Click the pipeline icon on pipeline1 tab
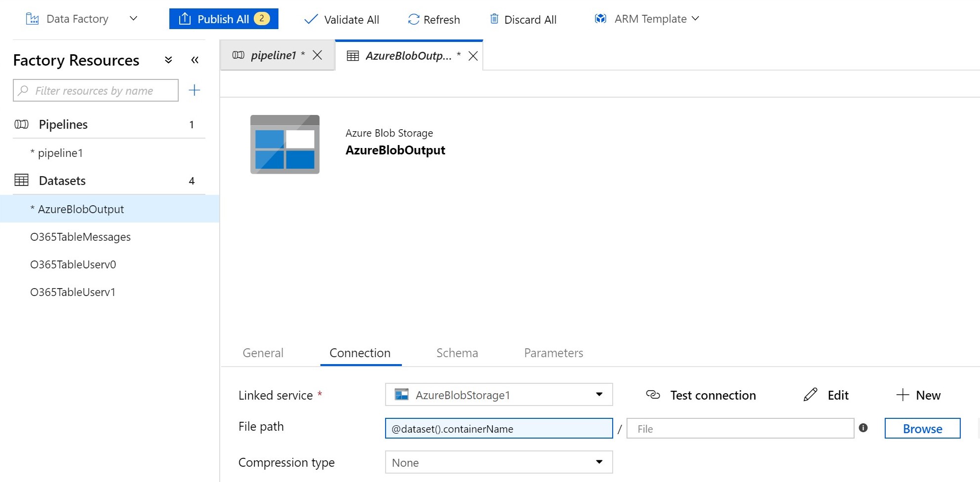The width and height of the screenshot is (980, 482). tap(238, 55)
